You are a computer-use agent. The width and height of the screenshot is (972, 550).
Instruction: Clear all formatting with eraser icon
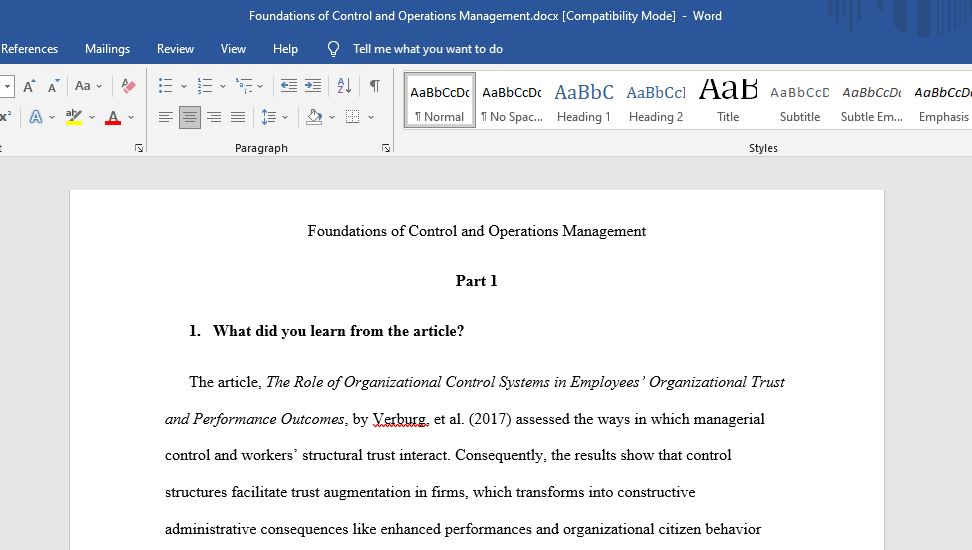[x=128, y=86]
